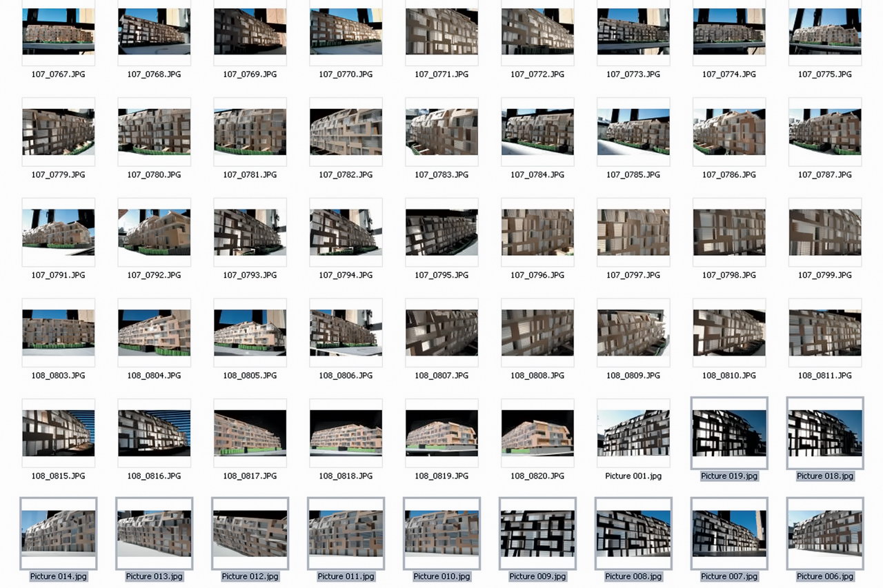
Task: Click the Picture 006.jpg thumbnail
Action: 825,534
